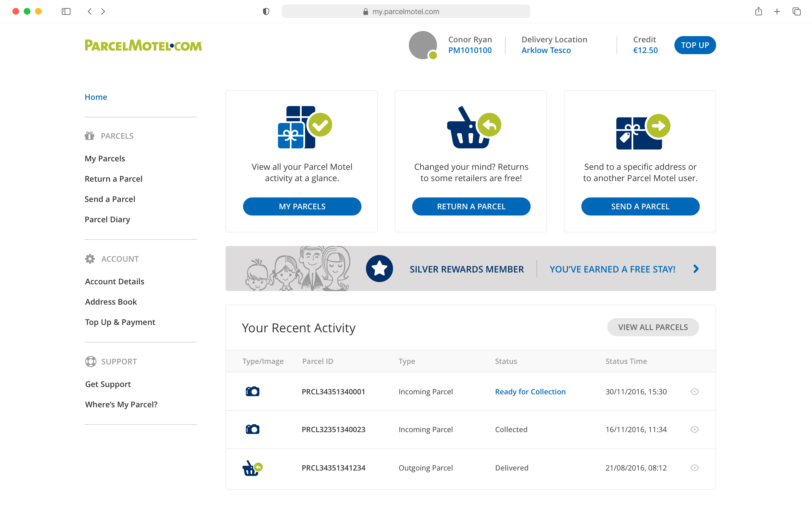Image resolution: width=812 pixels, height=519 pixels.
Task: Select parcel ID PRCL34351341234
Action: [x=334, y=468]
